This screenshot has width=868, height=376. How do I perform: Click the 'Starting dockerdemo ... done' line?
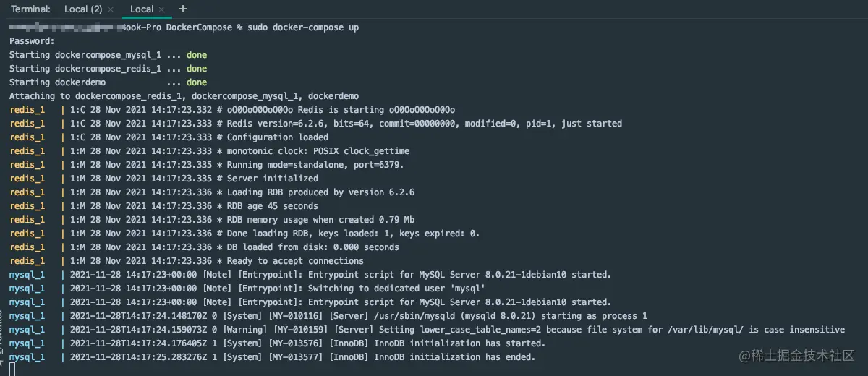(108, 82)
